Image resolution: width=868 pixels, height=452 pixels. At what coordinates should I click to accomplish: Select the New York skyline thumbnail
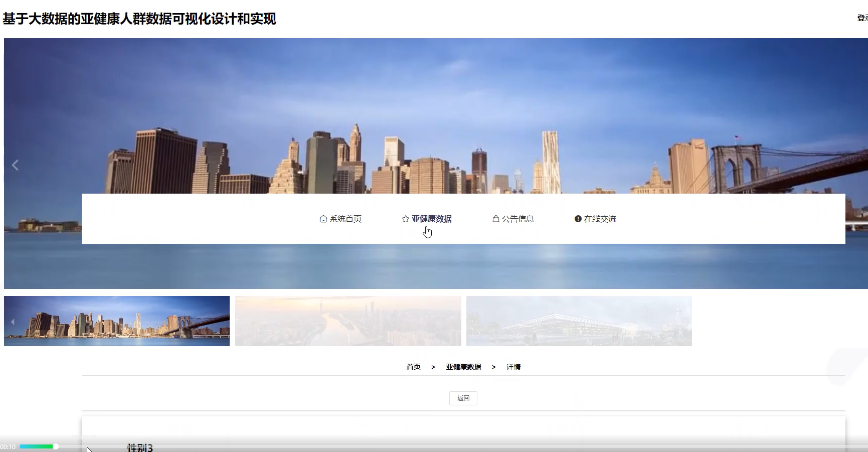pyautogui.click(x=117, y=321)
